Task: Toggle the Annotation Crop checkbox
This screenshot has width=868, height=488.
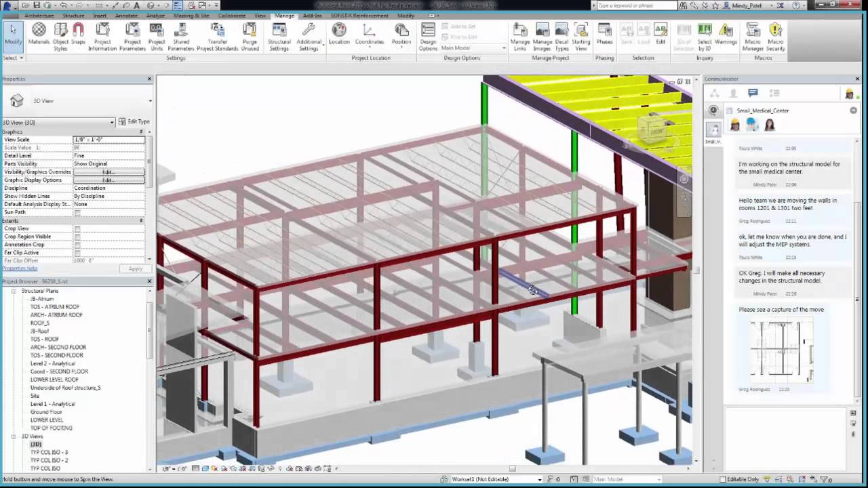Action: click(x=77, y=245)
